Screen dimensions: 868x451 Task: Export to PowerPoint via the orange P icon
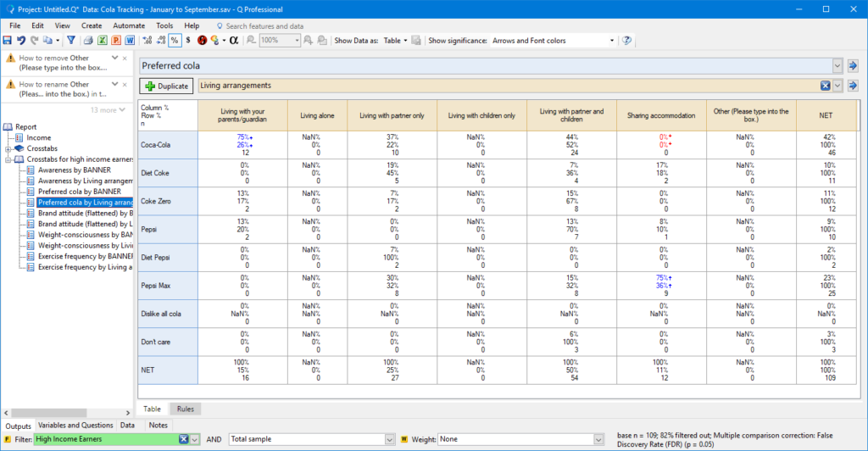click(x=116, y=41)
